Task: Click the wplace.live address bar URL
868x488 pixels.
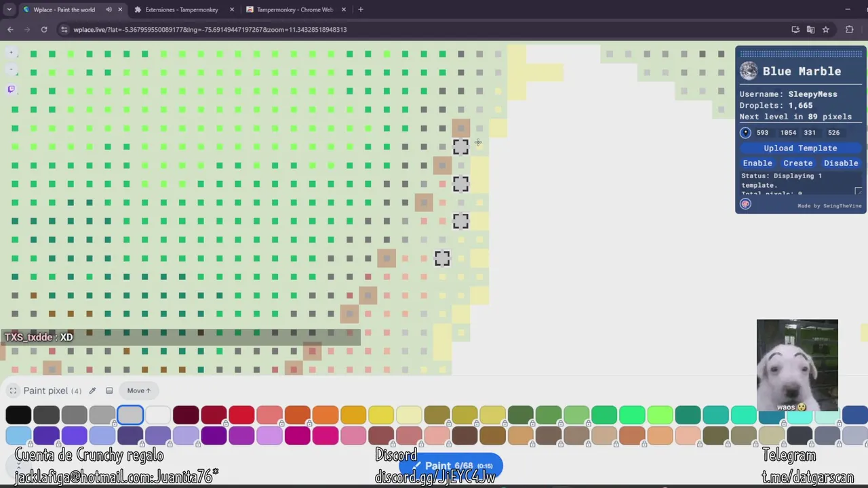Action: 210,29
